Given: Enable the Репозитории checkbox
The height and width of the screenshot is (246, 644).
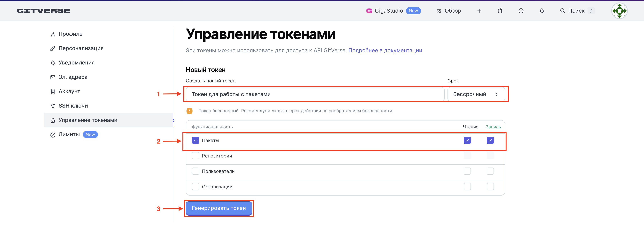Looking at the screenshot, I should click(195, 156).
